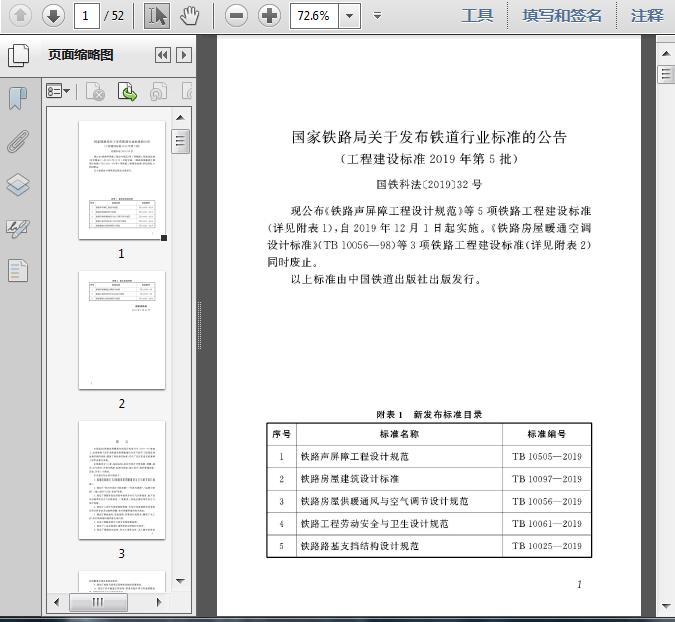Open the zoom percentage dropdown arrow
Image resolution: width=675 pixels, height=622 pixels.
(350, 16)
